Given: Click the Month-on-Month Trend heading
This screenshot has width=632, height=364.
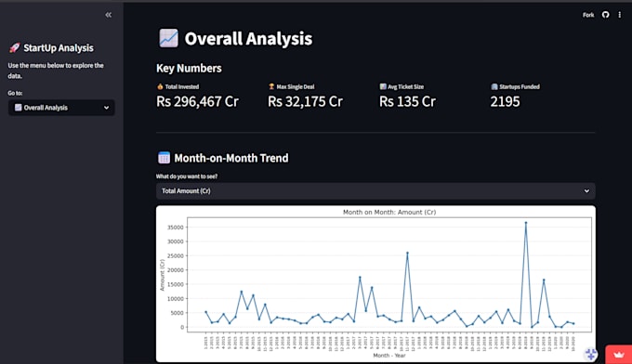Looking at the screenshot, I should 231,158.
